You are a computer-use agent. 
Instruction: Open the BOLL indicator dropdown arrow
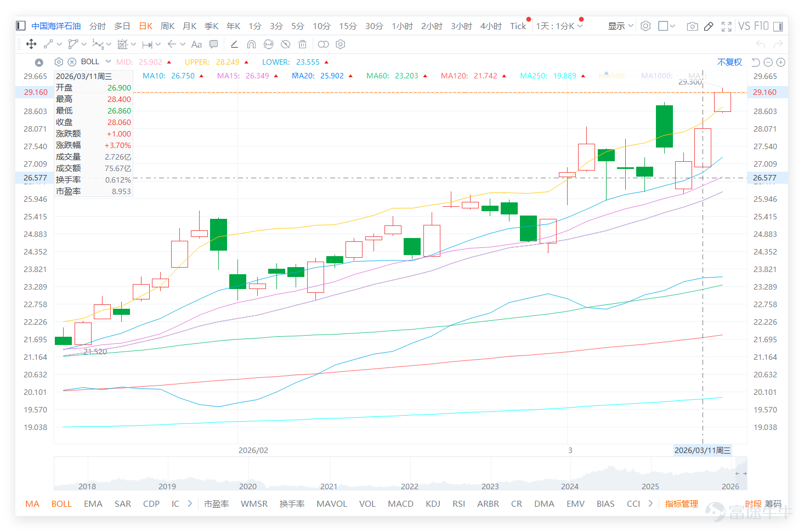(108, 61)
